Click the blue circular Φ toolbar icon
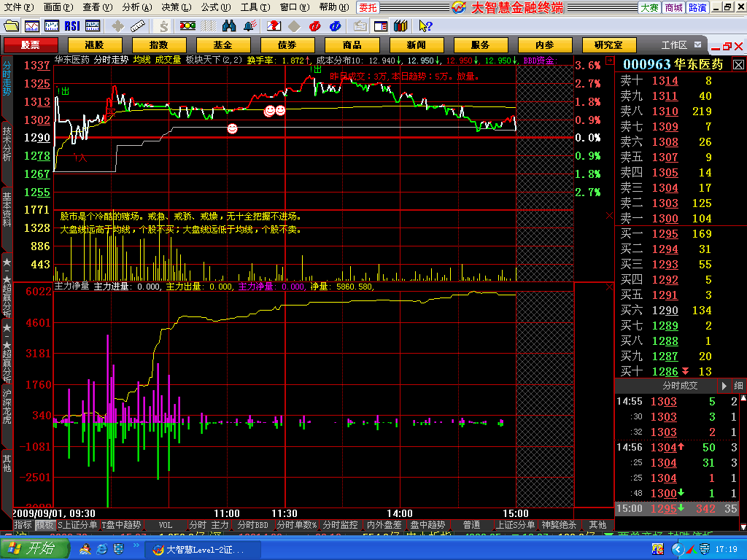This screenshot has height=560, width=747. [x=336, y=26]
